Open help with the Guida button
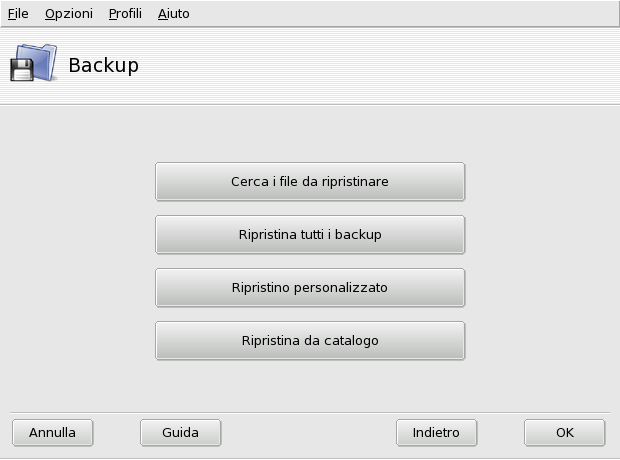The height and width of the screenshot is (460, 620). [x=180, y=433]
